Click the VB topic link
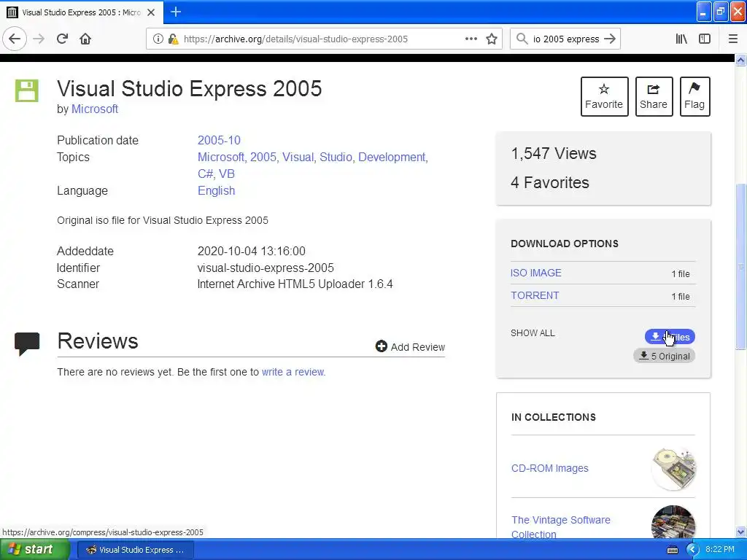The image size is (747, 560). [x=227, y=174]
